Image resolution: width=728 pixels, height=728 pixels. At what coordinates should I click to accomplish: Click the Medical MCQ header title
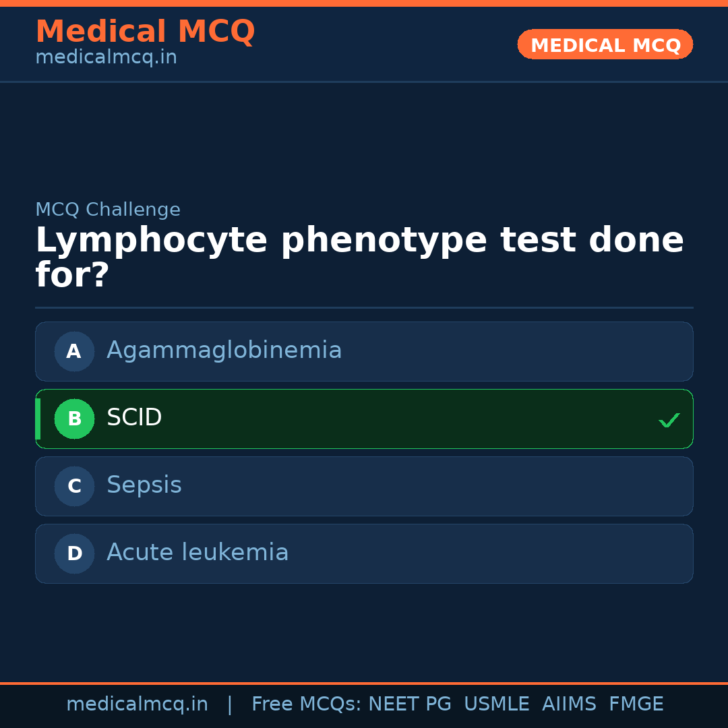[x=145, y=32]
